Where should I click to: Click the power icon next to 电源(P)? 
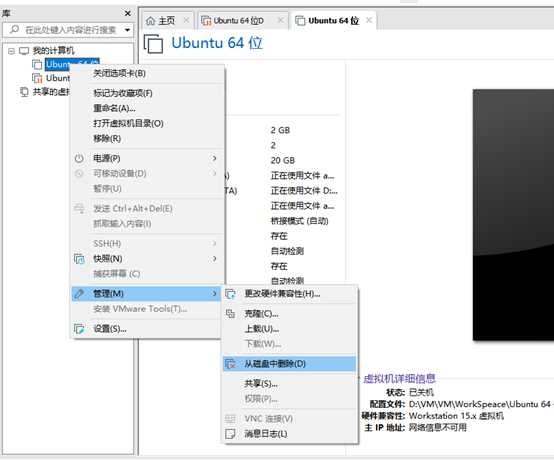tap(79, 158)
